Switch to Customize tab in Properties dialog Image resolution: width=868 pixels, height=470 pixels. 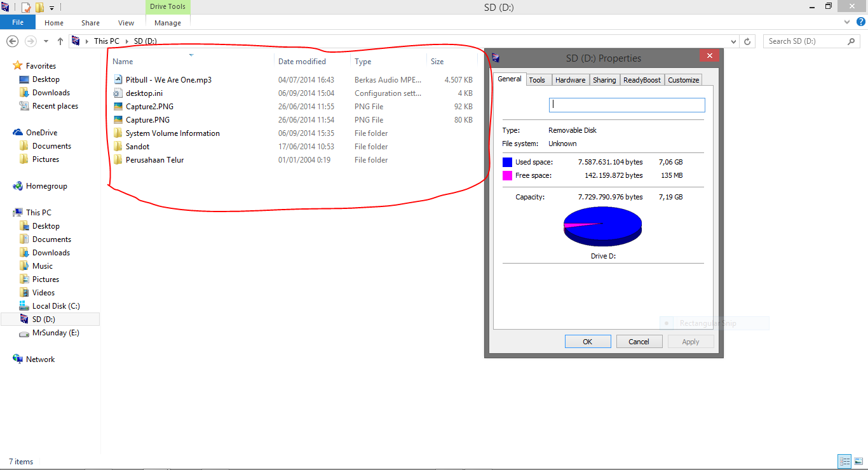click(684, 80)
